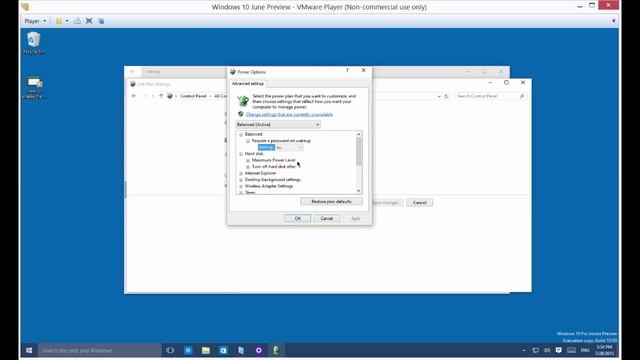Click the refresh icon in Control Panel address bar
640x360 pixels.
(446, 96)
